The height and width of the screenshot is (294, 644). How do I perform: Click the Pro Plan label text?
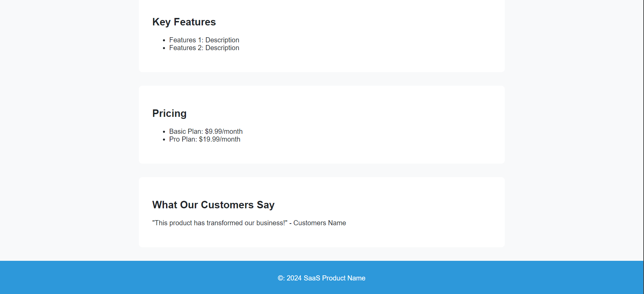tap(183, 139)
